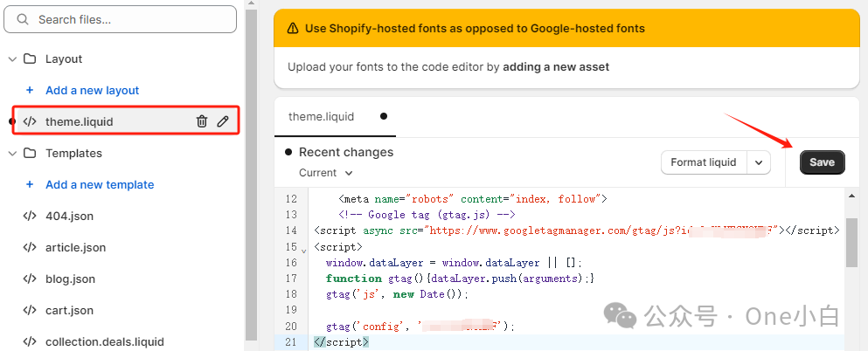Rename theme.liquid with the pencil icon
Screen dimensions: 868x351
[223, 121]
